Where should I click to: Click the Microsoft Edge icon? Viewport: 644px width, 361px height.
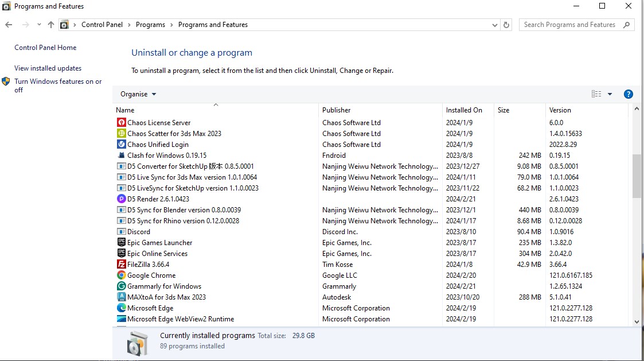tap(121, 308)
